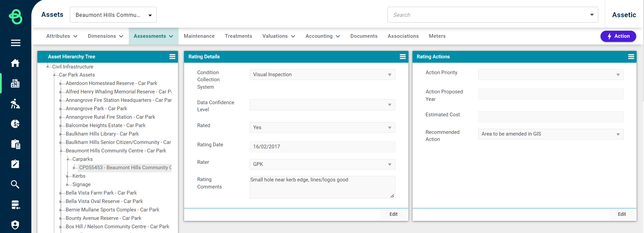Expand the Search box dropdown arrow

(x=592, y=15)
